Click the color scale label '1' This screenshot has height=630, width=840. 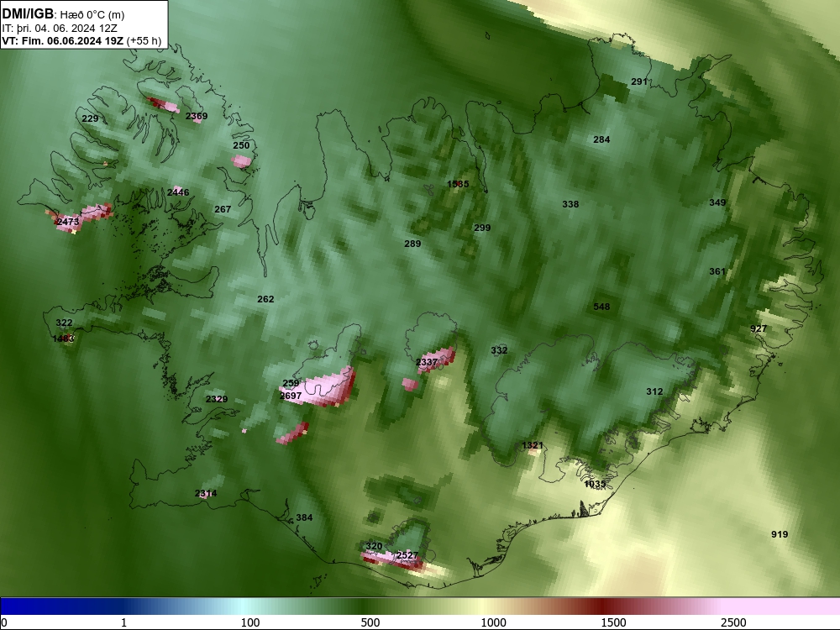pos(123,622)
